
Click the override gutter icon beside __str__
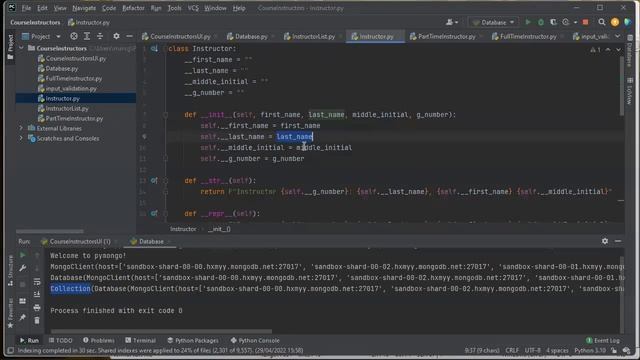pyautogui.click(x=153, y=180)
